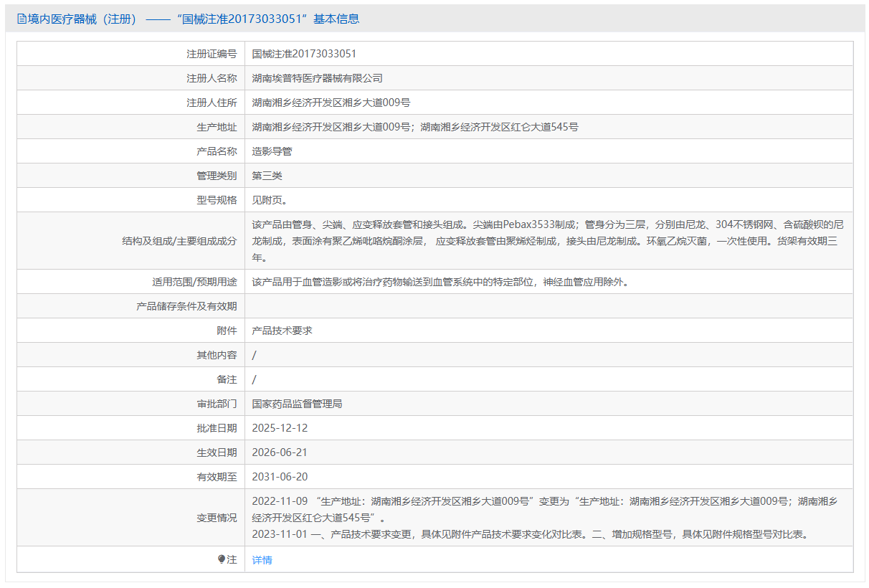Click registrant address 湖南湘乡经济开发区湘乡大道009号

pos(331,103)
